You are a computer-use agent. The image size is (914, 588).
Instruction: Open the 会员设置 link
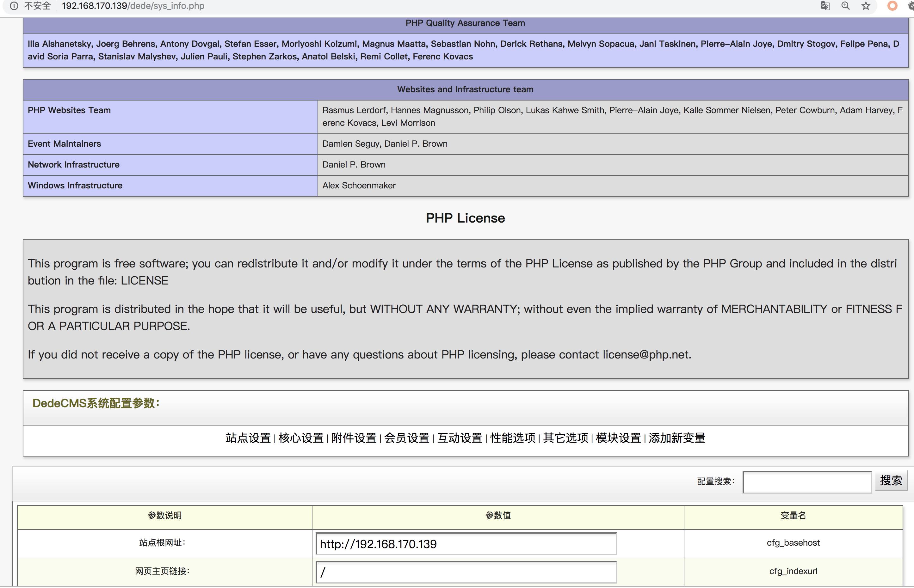(406, 438)
